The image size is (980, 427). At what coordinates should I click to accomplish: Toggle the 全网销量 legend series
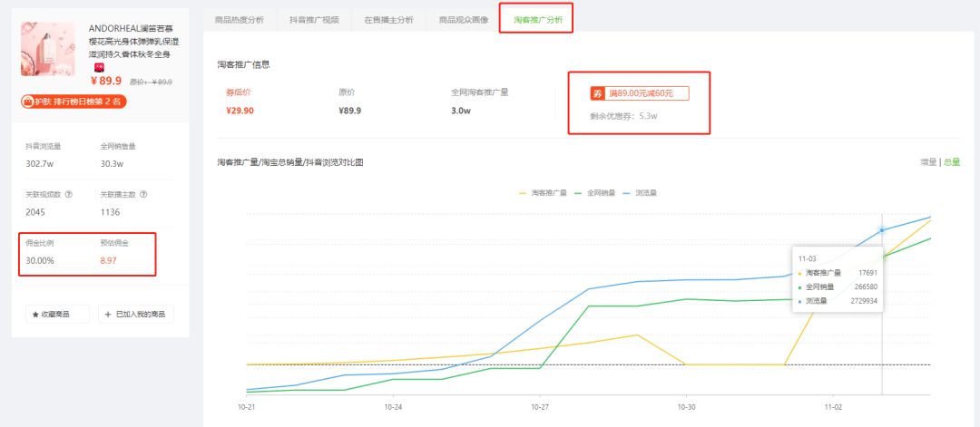tap(595, 193)
